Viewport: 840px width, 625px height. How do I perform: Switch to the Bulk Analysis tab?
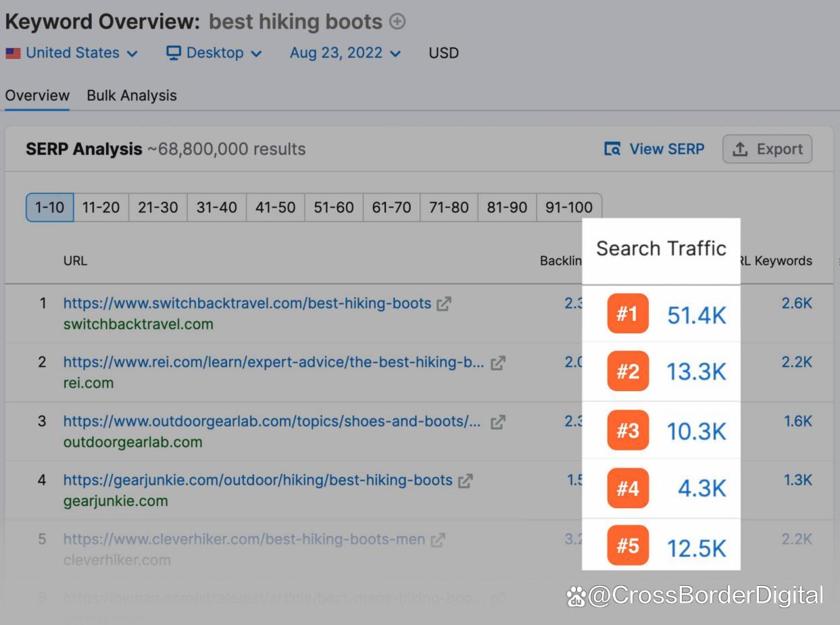tap(132, 95)
